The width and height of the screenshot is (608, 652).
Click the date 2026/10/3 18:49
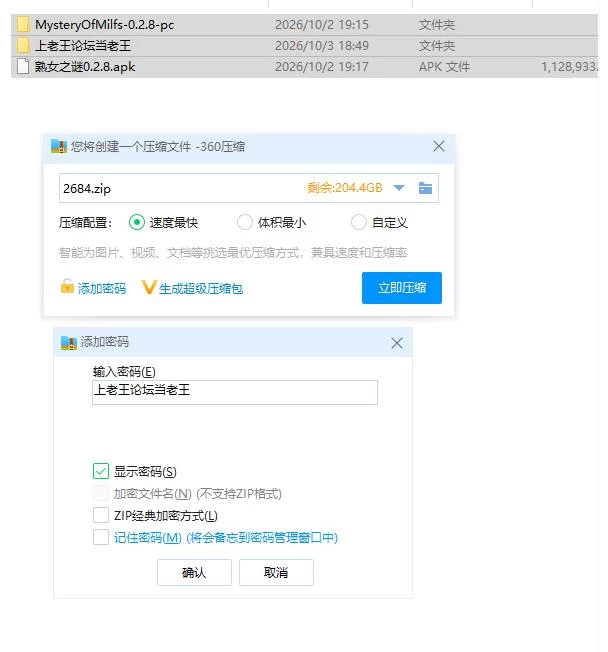[x=322, y=46]
